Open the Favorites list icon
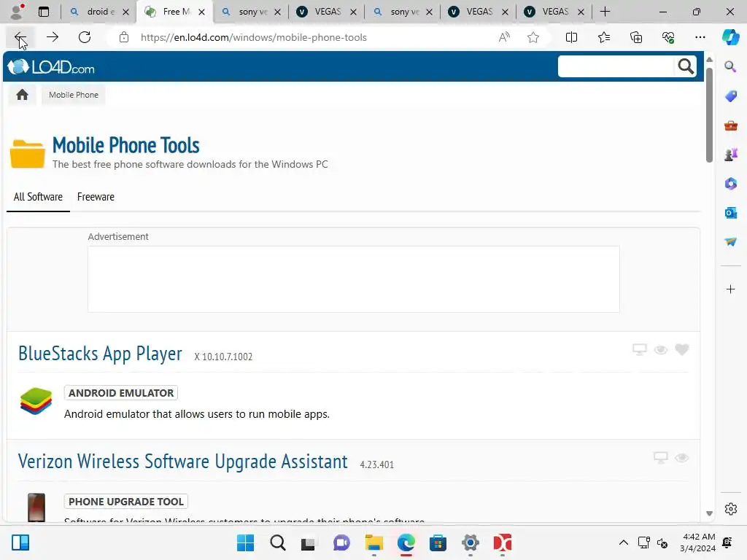The image size is (747, 560). pos(603,37)
